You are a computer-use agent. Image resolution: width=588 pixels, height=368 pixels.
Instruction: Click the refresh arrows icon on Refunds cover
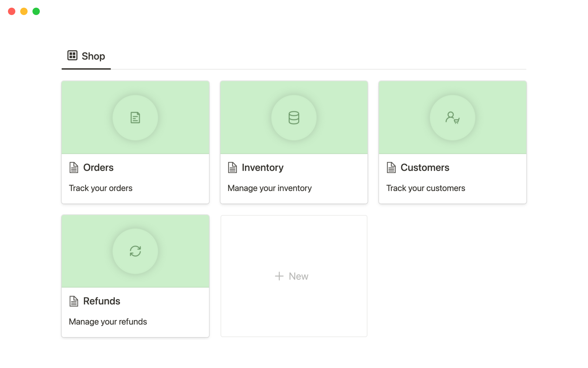point(135,251)
